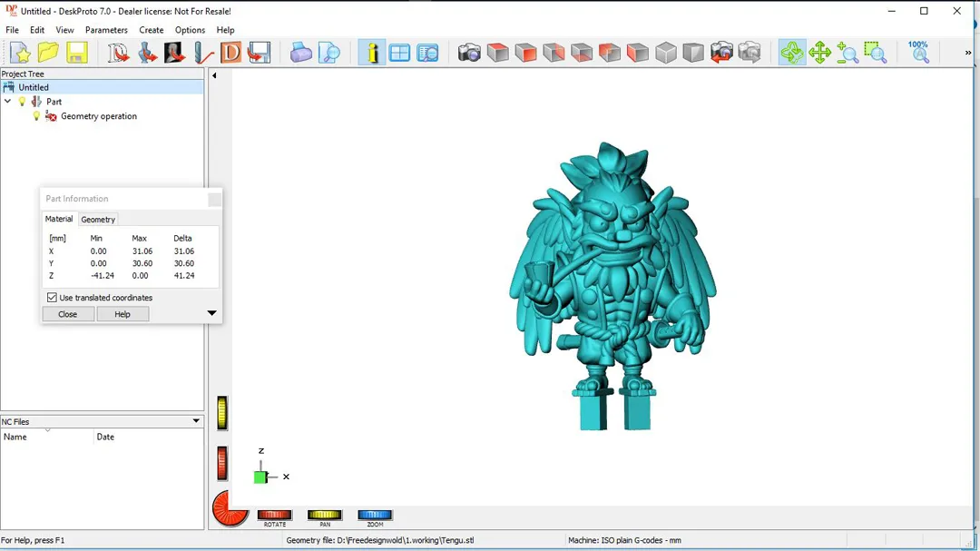
Task: Click the four-pane window layout icon
Action: tap(399, 54)
